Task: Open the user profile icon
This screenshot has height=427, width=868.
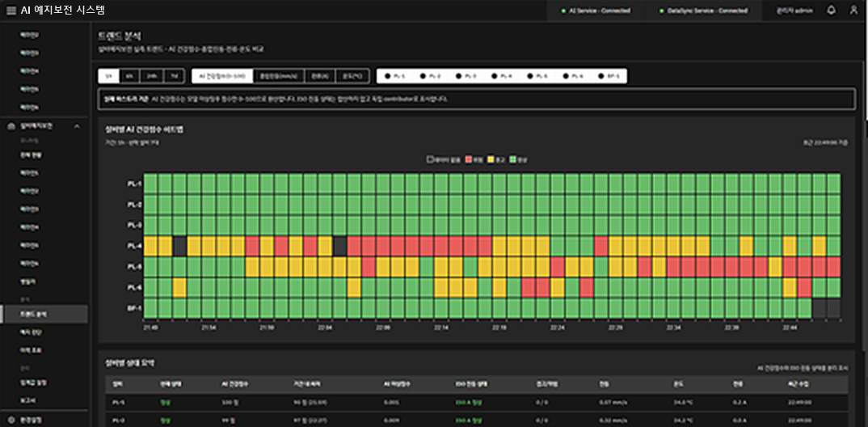Action: tap(853, 11)
